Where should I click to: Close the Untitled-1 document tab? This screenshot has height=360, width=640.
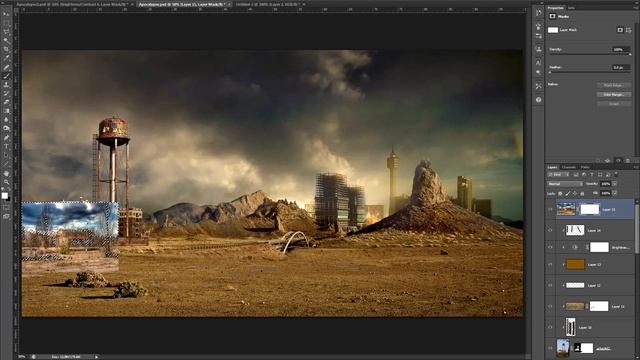(304, 4)
